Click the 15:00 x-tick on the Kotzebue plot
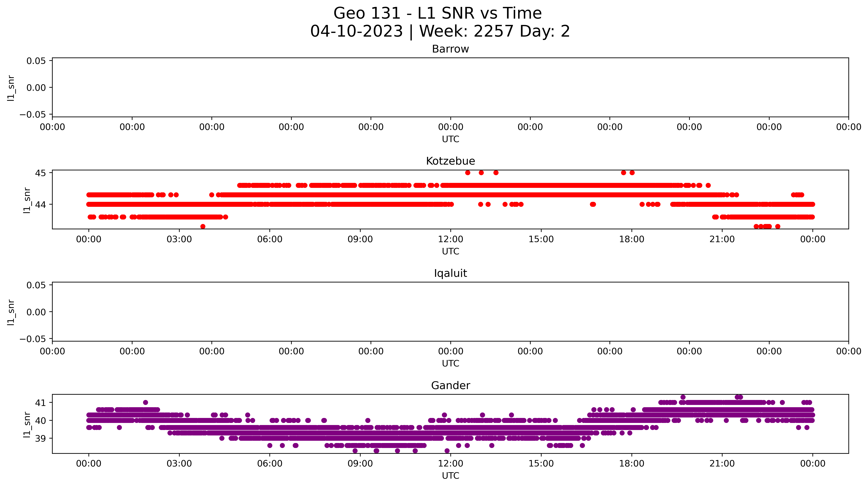Viewport: 868px width, 487px height. (x=541, y=239)
